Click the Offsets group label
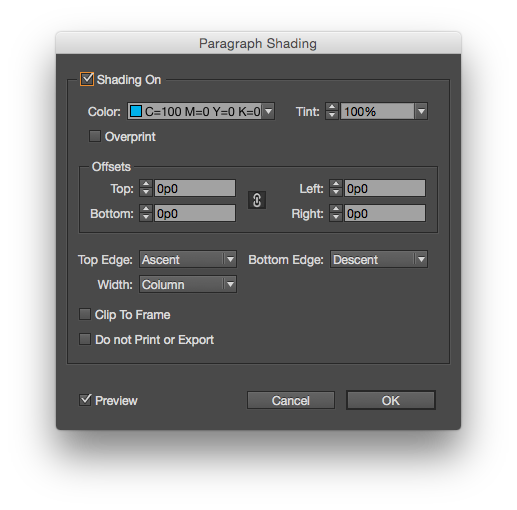Image resolution: width=517 pixels, height=510 pixels. (111, 167)
